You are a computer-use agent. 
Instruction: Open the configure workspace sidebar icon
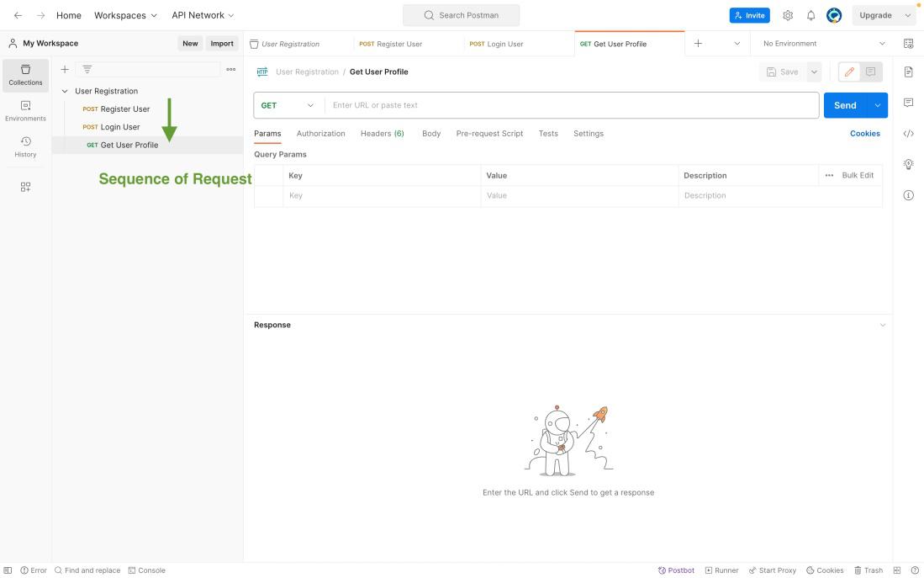[25, 187]
